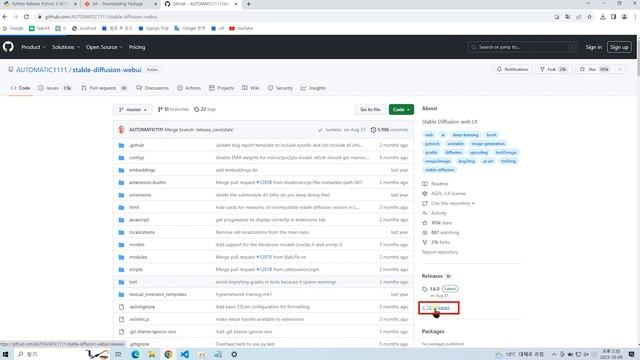View the 22 tags link
The width and height of the screenshot is (640, 360).
click(x=205, y=109)
